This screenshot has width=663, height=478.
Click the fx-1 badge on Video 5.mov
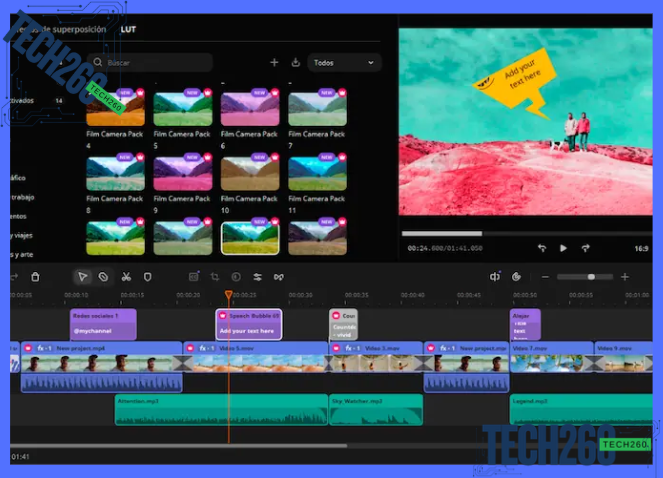[208, 348]
